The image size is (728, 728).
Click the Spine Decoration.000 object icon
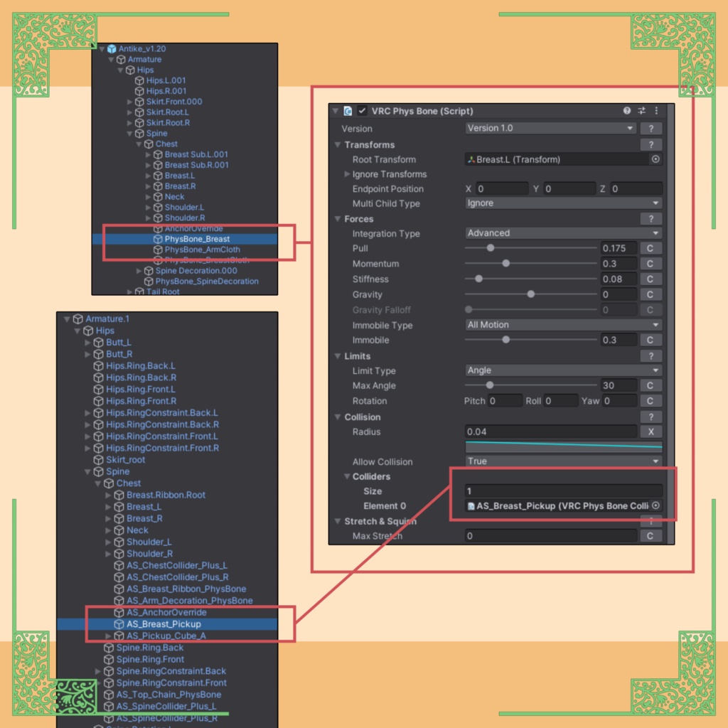click(149, 271)
